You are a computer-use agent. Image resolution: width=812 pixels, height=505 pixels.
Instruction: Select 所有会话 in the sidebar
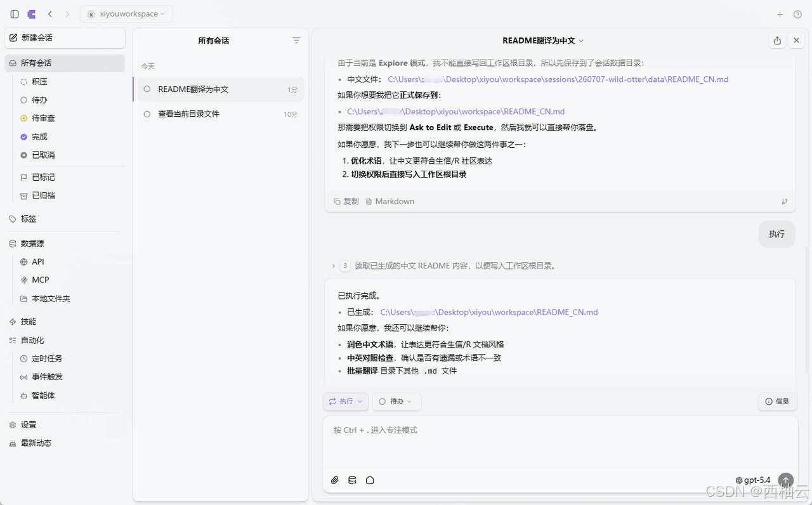point(65,63)
